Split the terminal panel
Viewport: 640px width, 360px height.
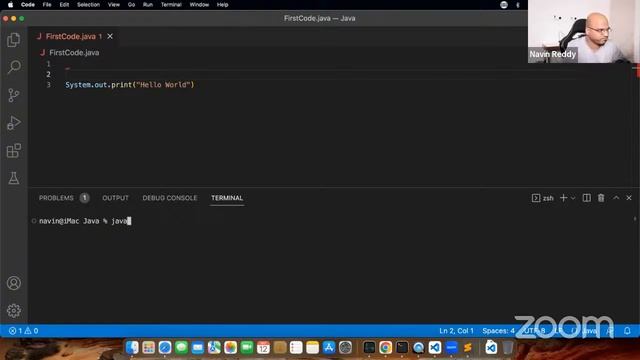(586, 198)
